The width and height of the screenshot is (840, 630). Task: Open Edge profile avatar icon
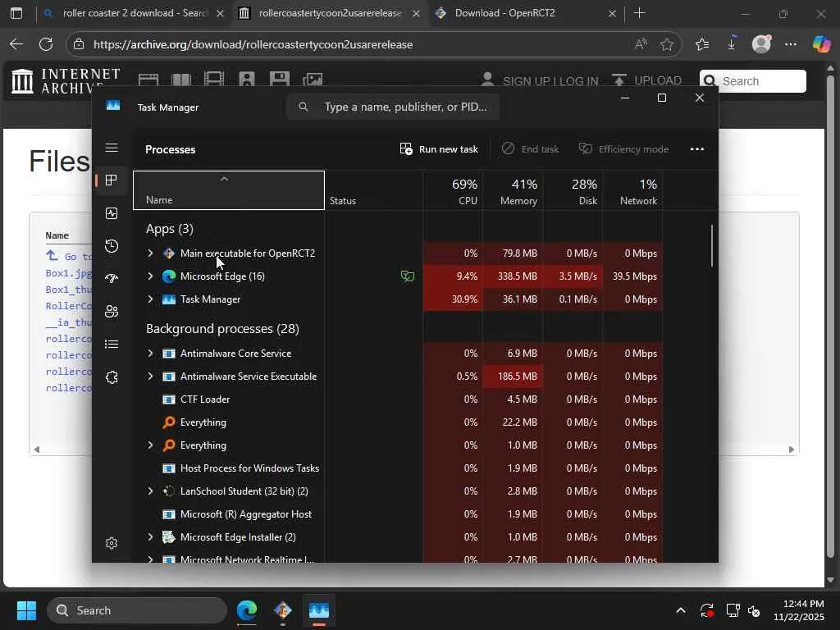pyautogui.click(x=761, y=44)
